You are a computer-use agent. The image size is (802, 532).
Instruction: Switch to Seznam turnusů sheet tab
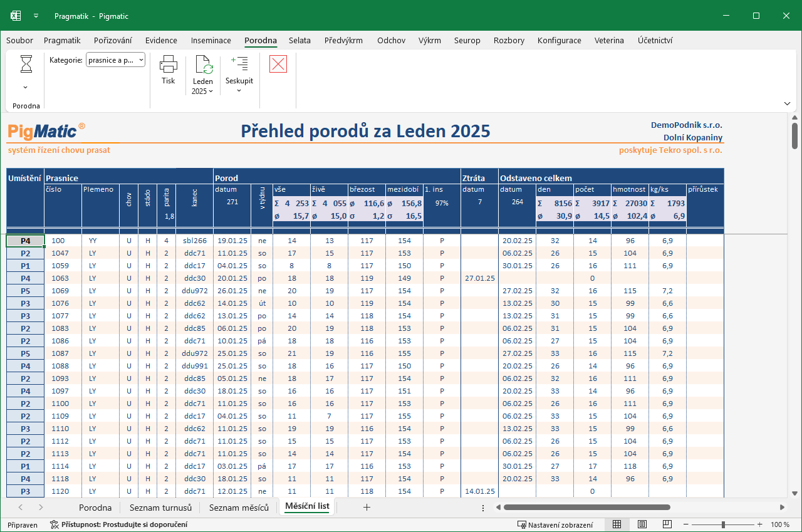click(x=160, y=508)
